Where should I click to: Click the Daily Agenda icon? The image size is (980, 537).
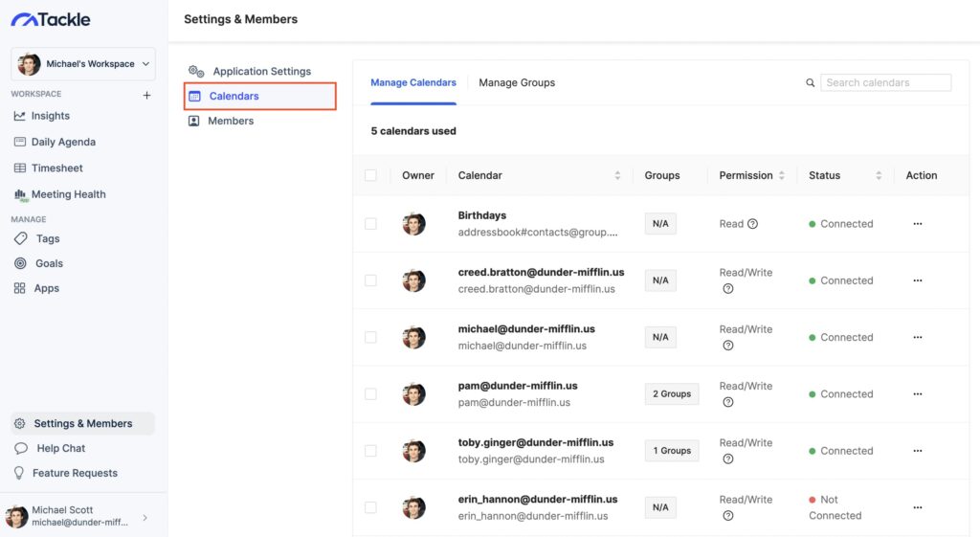[19, 142]
